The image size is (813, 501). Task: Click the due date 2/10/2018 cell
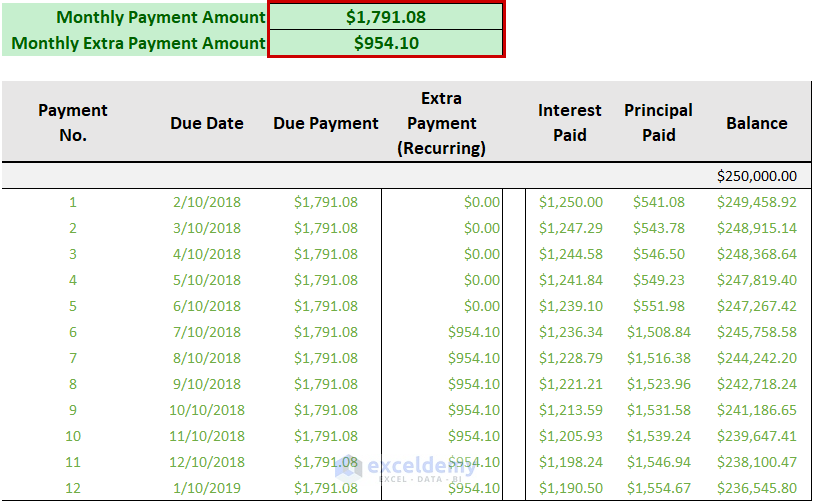(207, 202)
